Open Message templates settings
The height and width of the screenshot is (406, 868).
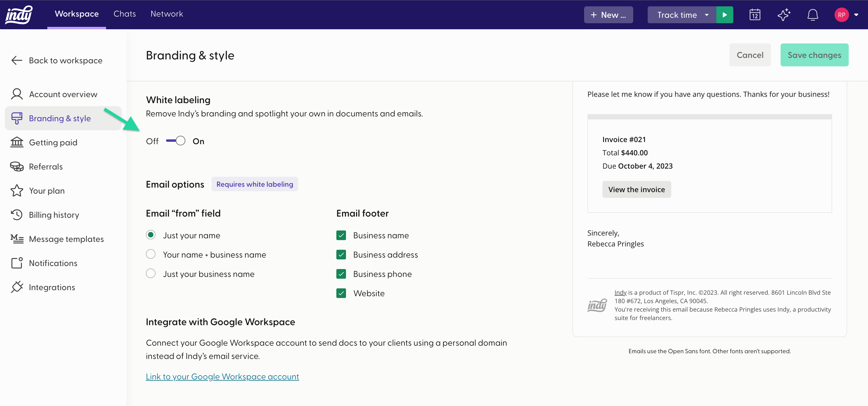point(63,239)
